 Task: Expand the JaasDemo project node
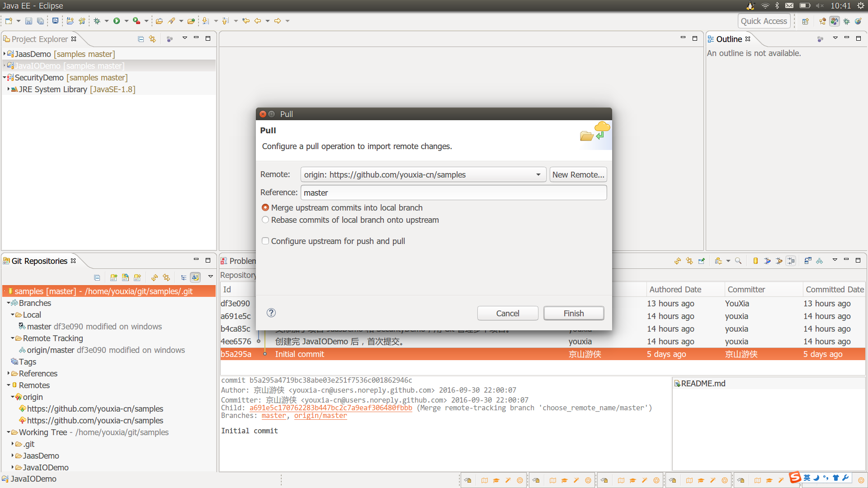[x=5, y=54]
